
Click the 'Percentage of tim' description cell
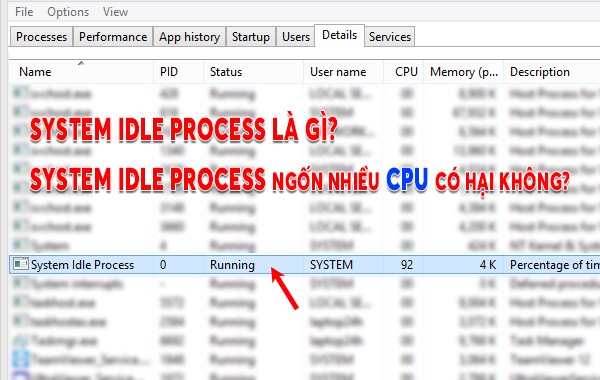coord(555,265)
